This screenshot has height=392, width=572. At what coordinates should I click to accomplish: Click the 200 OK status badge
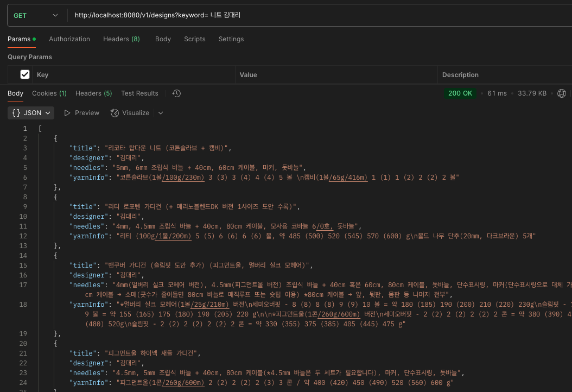460,93
